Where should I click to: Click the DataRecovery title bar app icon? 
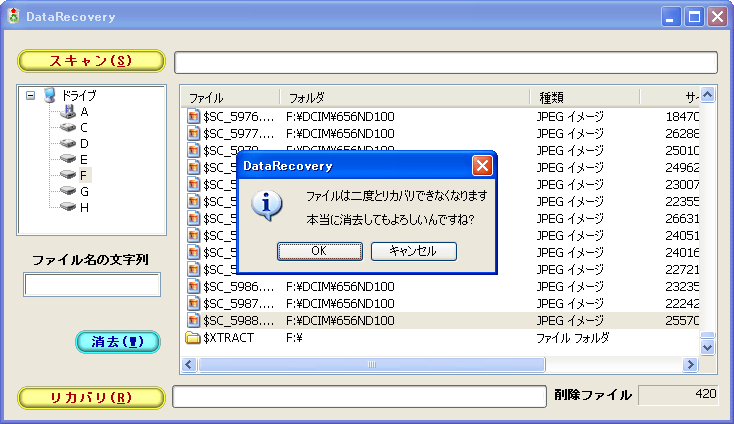tap(14, 16)
